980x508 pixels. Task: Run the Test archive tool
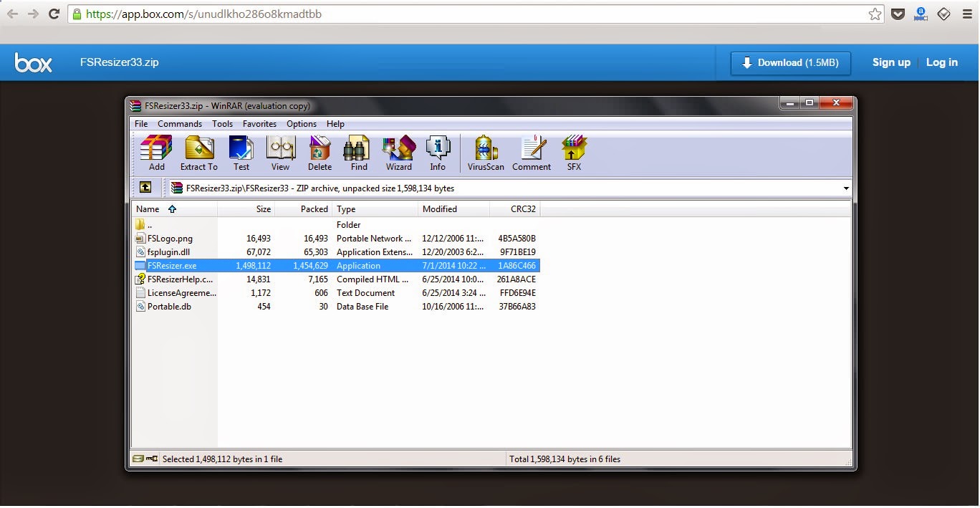(x=241, y=153)
